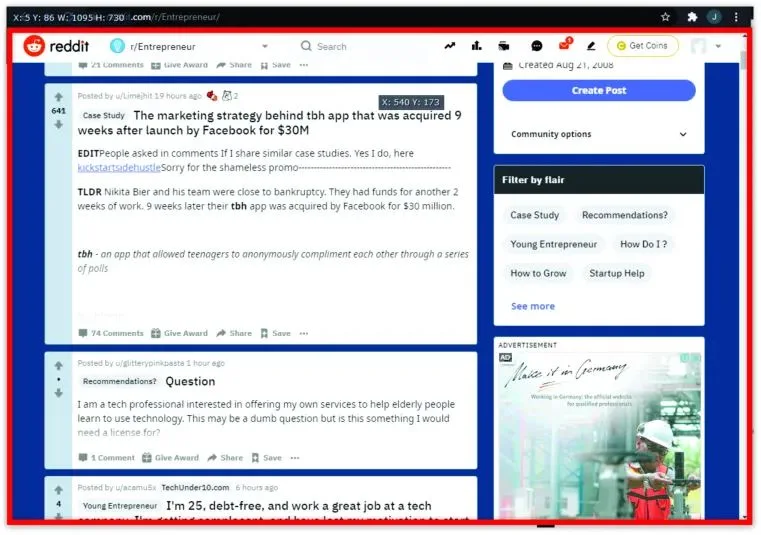The image size is (761, 535).
Task: Open more options on the tbh post
Action: pyautogui.click(x=304, y=333)
